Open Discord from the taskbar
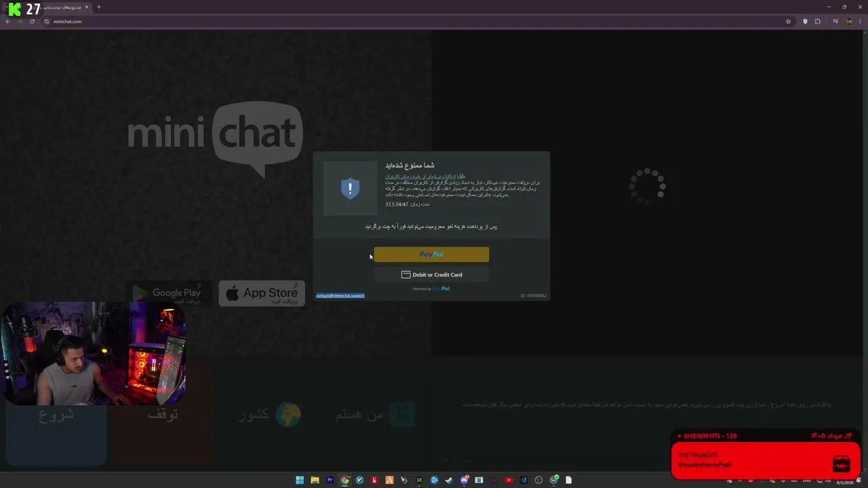Screen dimensions: 868x488 tap(464, 480)
